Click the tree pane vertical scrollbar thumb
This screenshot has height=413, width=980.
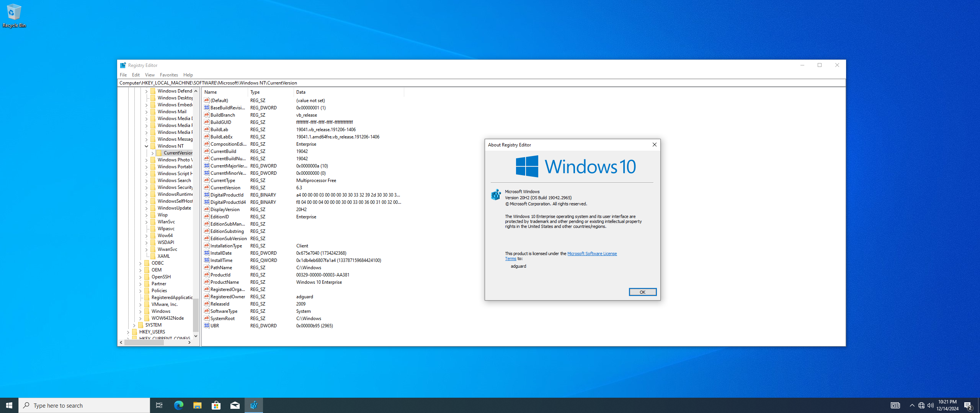coord(196,315)
